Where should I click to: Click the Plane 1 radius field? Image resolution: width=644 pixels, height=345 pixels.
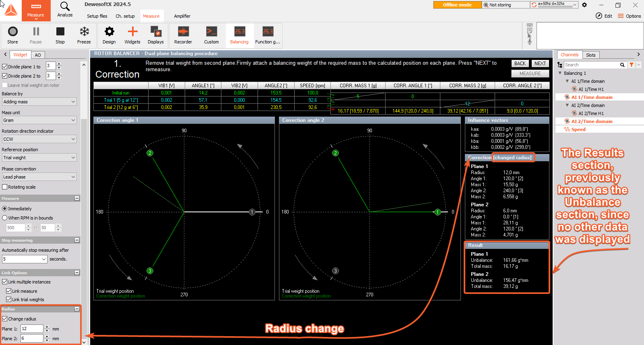[32, 329]
